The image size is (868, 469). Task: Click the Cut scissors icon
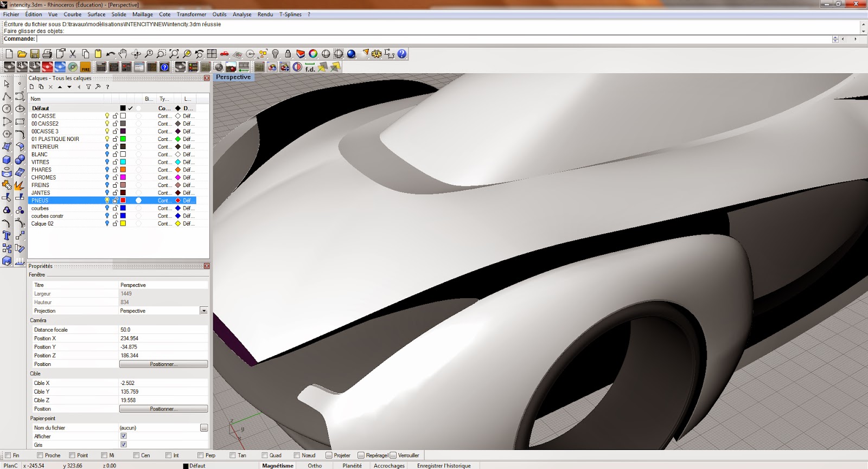73,54
